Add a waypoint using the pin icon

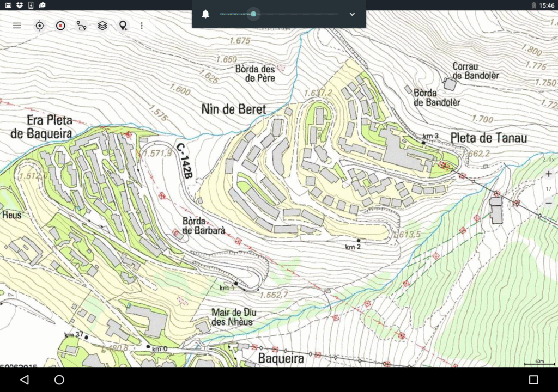124,25
